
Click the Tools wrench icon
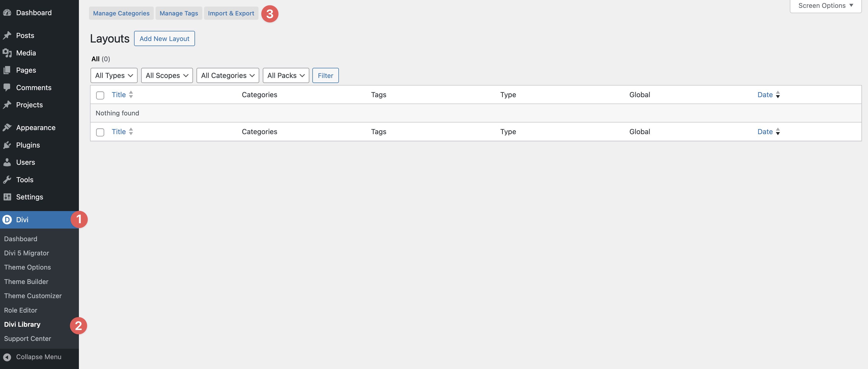7,179
